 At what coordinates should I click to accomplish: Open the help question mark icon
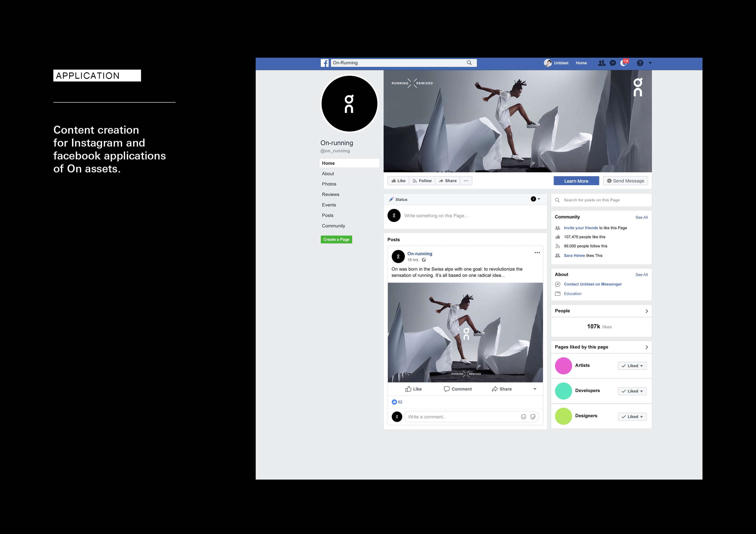pos(640,63)
